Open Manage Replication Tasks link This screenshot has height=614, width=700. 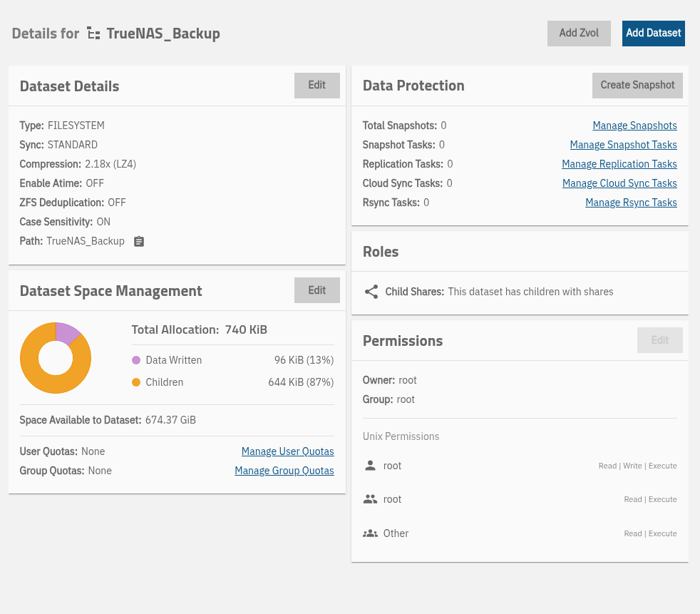point(619,164)
